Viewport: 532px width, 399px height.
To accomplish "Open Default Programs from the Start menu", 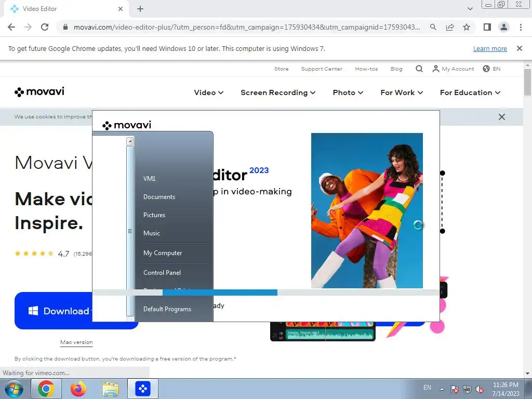I will click(167, 309).
